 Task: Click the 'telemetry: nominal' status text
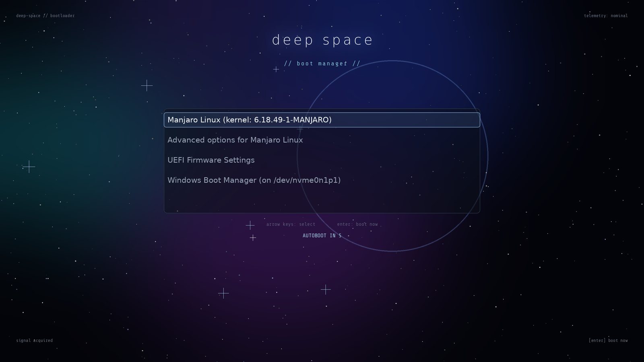pyautogui.click(x=606, y=16)
